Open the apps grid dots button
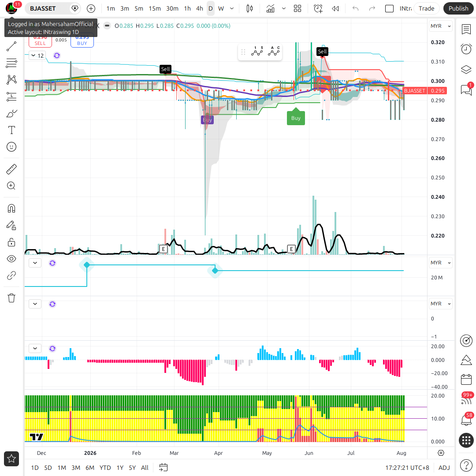476x476 pixels. [466, 440]
